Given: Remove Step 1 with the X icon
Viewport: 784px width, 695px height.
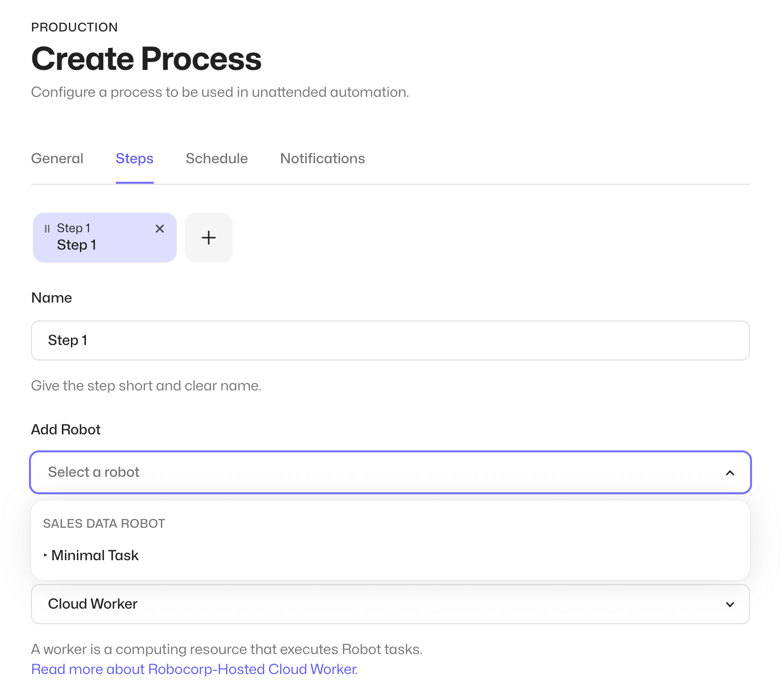Looking at the screenshot, I should (x=160, y=229).
